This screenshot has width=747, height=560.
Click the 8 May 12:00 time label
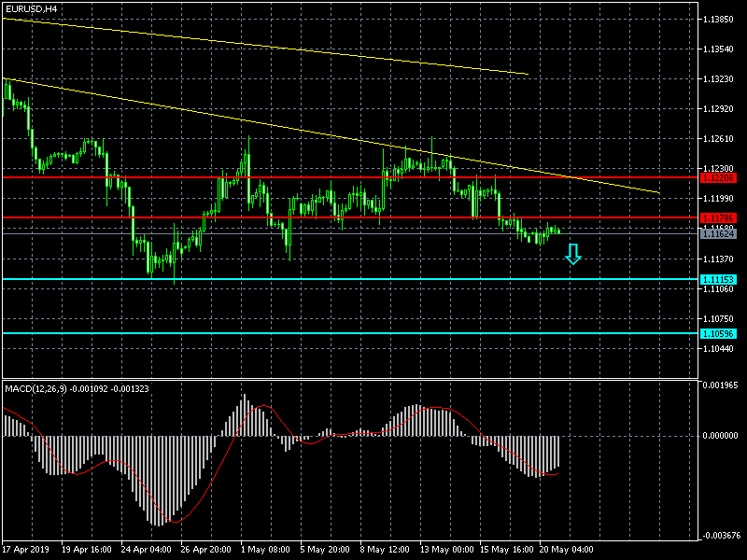coord(385,549)
